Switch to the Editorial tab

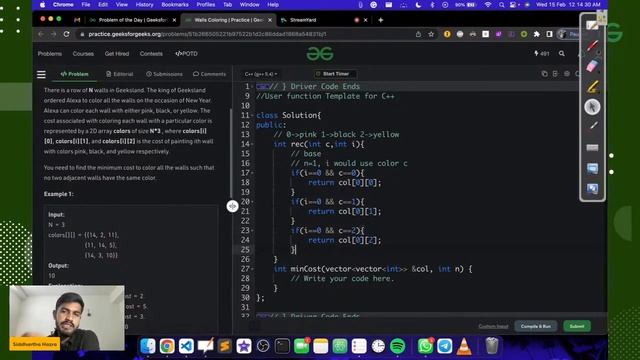click(x=120, y=74)
